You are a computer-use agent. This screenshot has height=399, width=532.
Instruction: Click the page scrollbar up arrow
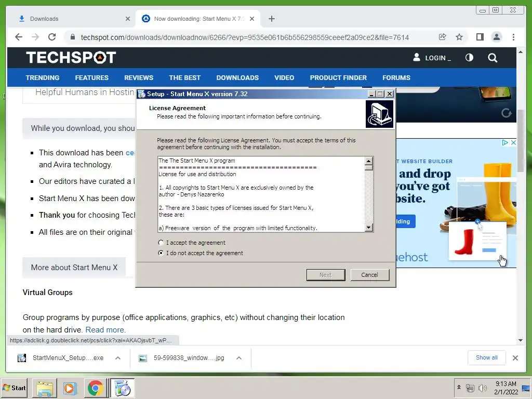(x=521, y=52)
